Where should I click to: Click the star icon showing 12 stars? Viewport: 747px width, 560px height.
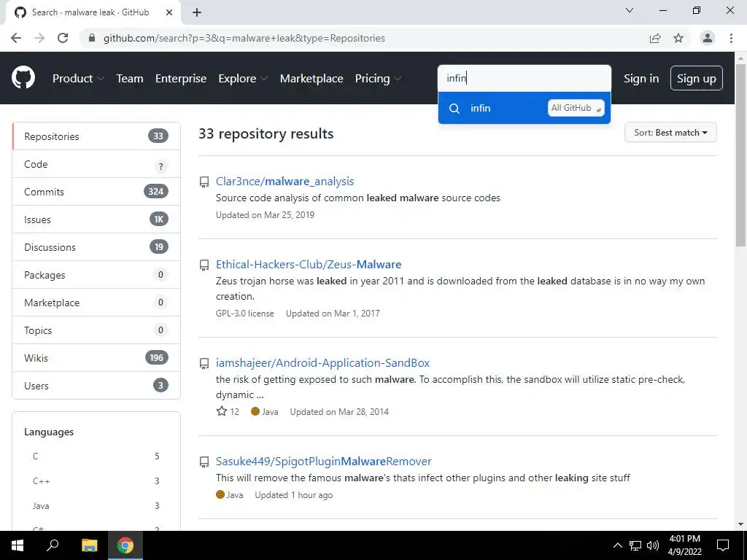(x=222, y=411)
